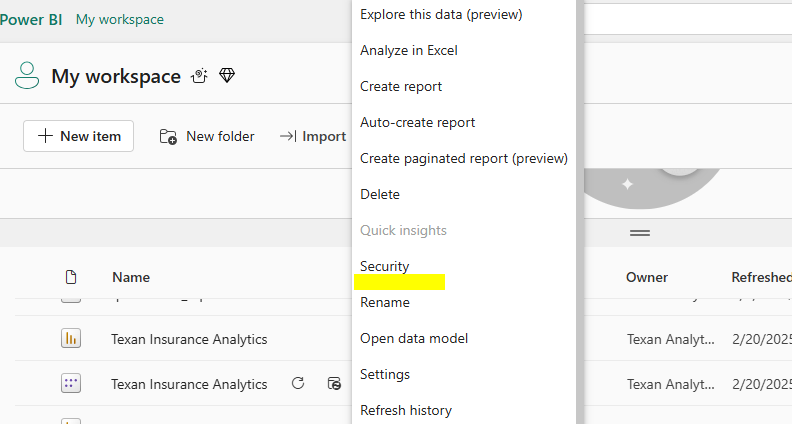The width and height of the screenshot is (792, 424).
Task: Click the schedule refresh icon on the semantic model row
Action: coord(335,384)
